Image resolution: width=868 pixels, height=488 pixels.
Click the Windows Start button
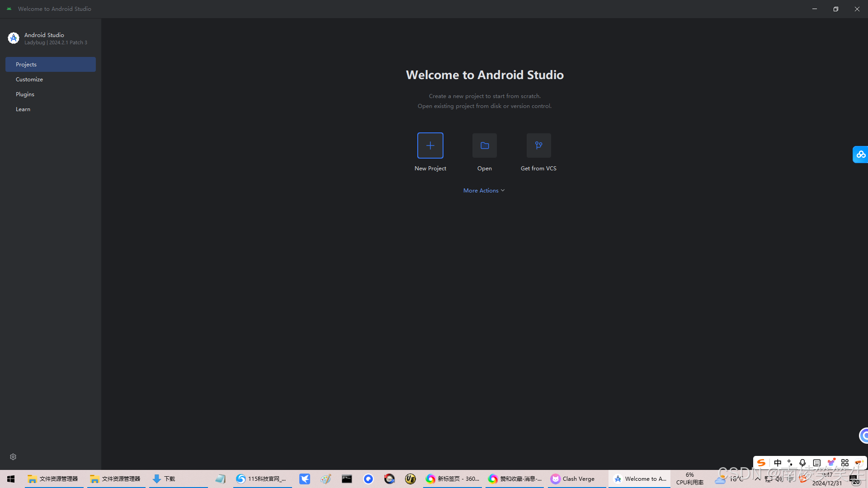coord(11,479)
